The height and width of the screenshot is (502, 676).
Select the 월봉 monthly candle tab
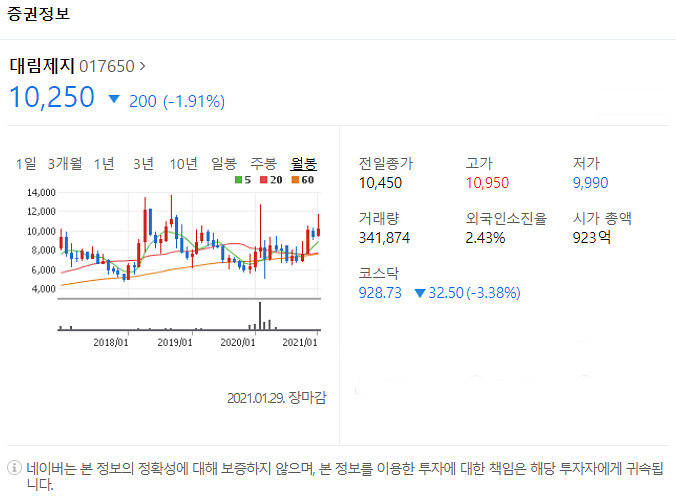(x=304, y=164)
